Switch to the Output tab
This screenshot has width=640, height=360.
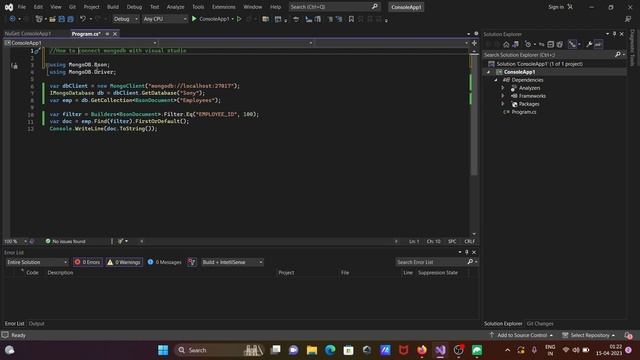point(36,324)
